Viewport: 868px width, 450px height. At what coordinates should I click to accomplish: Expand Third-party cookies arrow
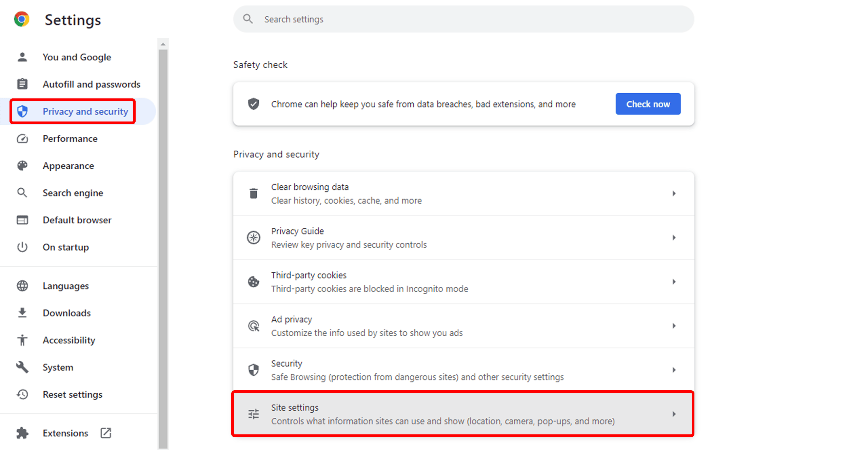coord(674,282)
